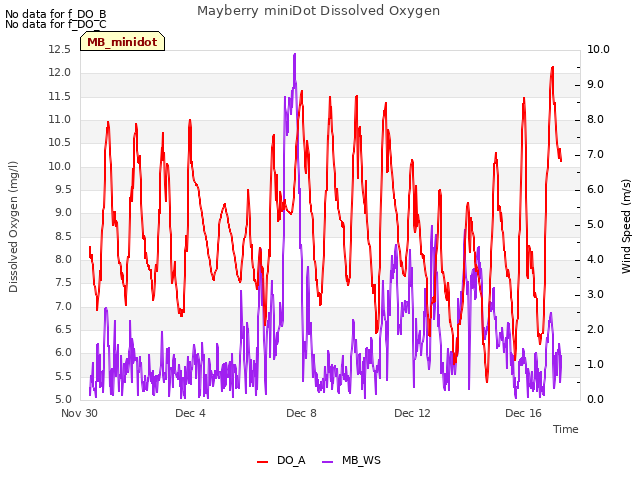Viewport: 640px width, 480px height.
Task: Click the 10.5 left axis value
Action: point(60,143)
